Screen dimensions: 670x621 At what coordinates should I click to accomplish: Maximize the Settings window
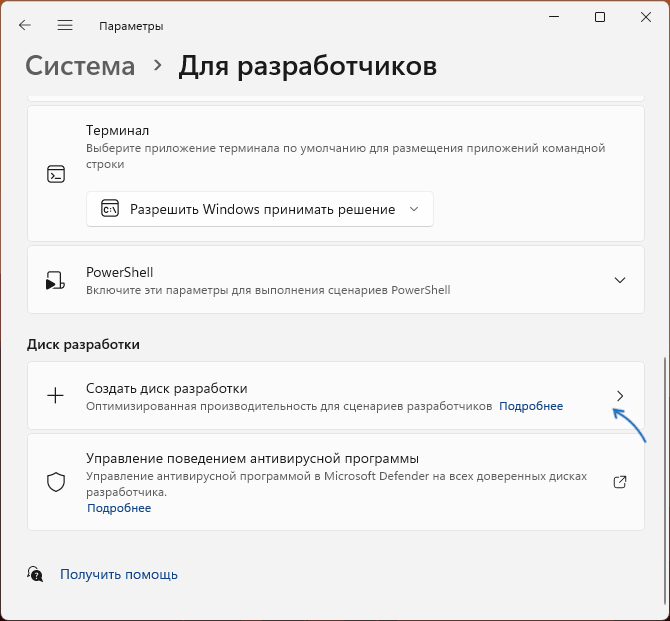pyautogui.click(x=600, y=17)
